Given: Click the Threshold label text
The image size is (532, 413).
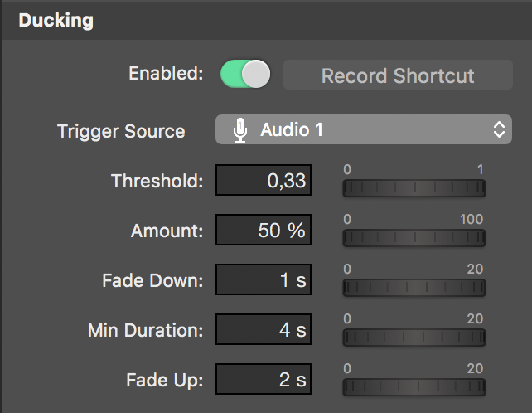Looking at the screenshot, I should [157, 181].
